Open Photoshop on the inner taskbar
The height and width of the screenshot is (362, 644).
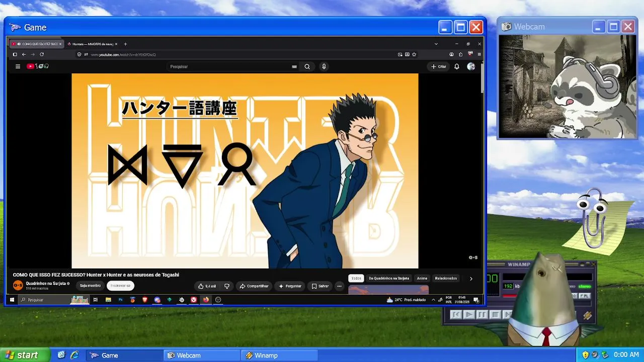coord(120,300)
